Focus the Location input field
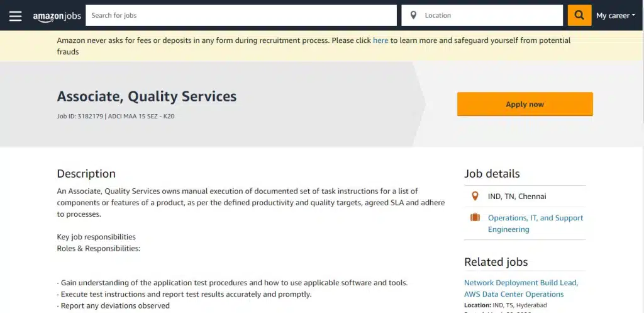 [x=482, y=15]
